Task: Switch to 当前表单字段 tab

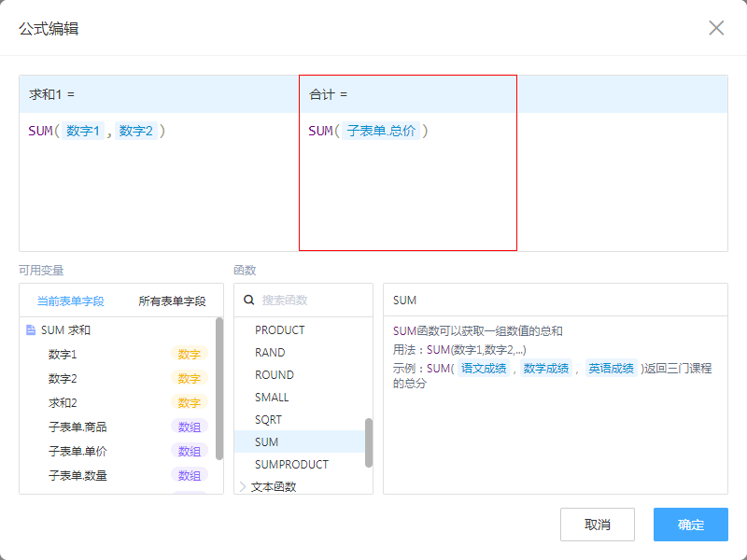Action: tap(70, 301)
